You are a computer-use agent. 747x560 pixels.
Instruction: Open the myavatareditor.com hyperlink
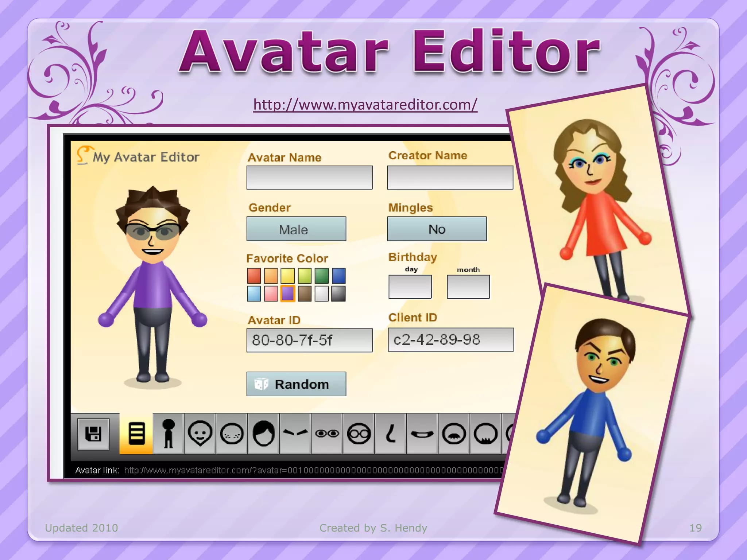[x=365, y=105]
